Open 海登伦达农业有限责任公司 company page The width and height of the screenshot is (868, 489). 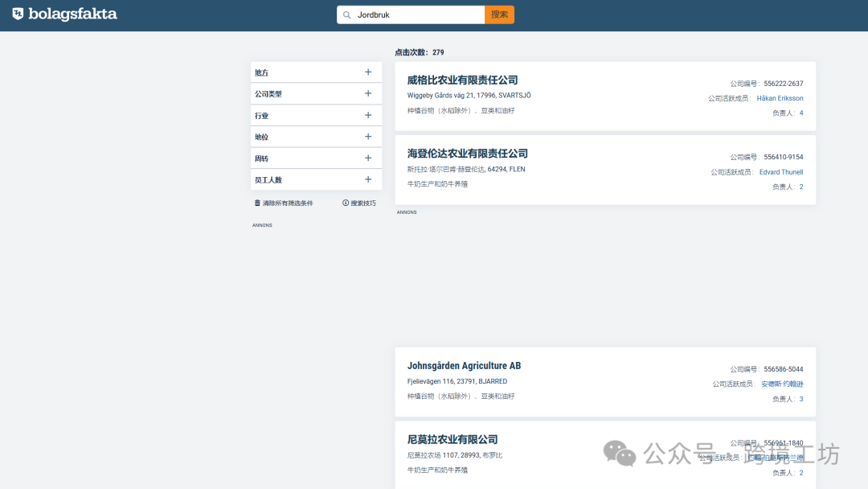467,154
